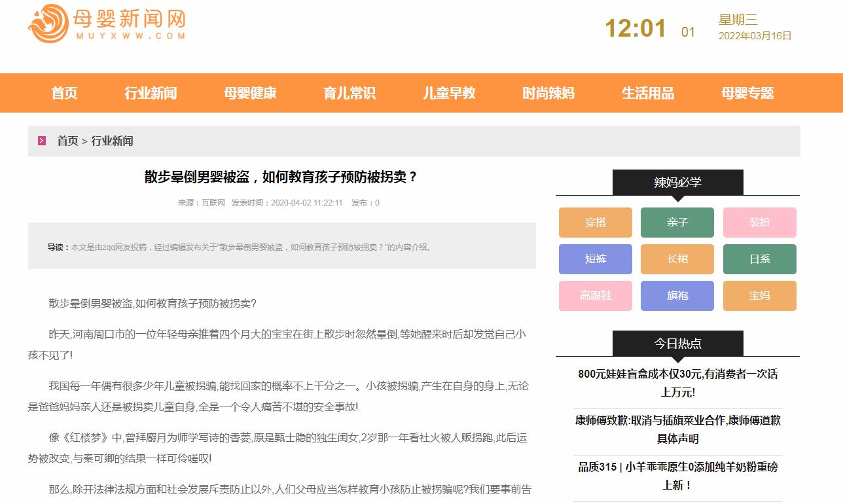Click article title 散步晕倒男婴被盗
This screenshot has height=504, width=843.
coord(281,177)
